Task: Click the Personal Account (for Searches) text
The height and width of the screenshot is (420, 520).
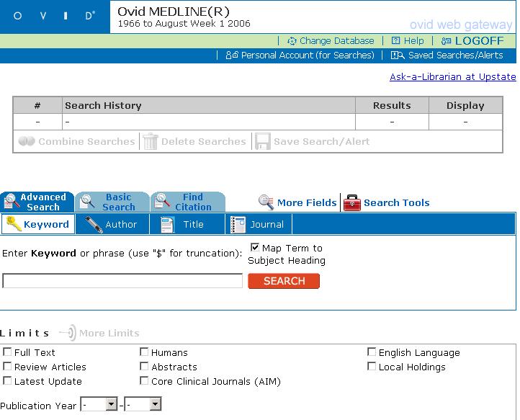Action: click(x=308, y=55)
